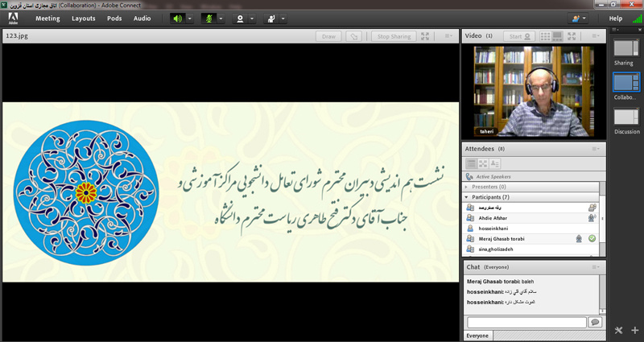The height and width of the screenshot is (342, 644).
Task: Click the Stop Sharing button
Action: click(x=394, y=36)
